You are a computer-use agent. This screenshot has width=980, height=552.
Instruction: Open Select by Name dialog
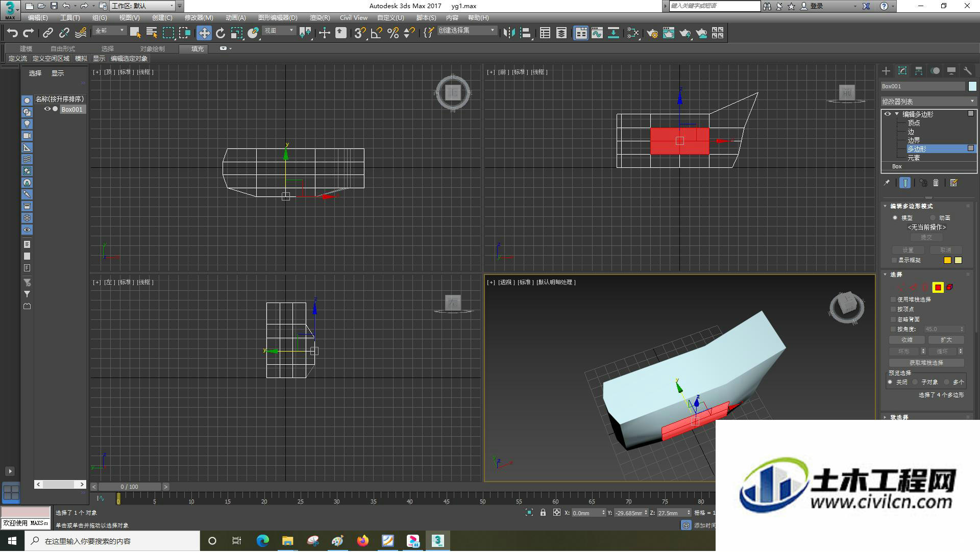(152, 33)
